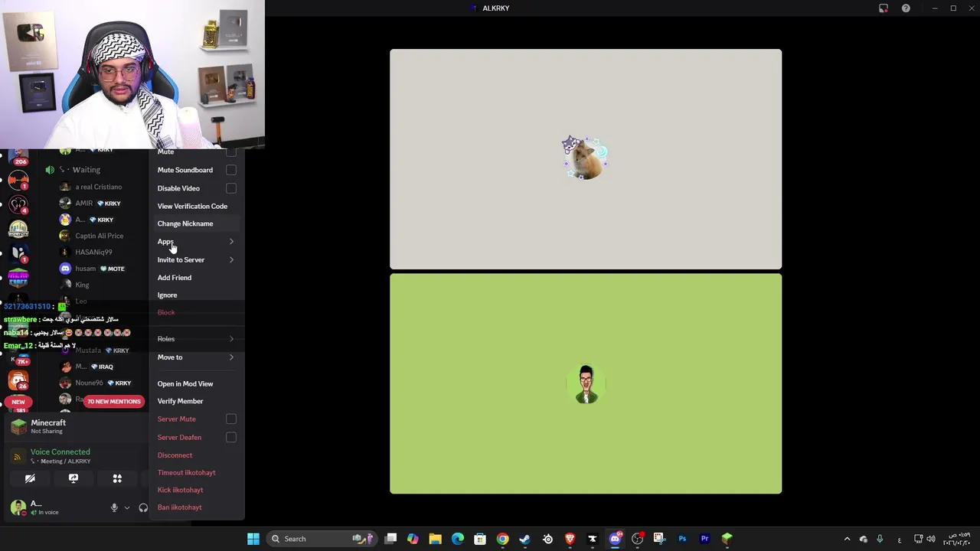Deafen with the headphones icon
980x551 pixels.
[x=143, y=507]
